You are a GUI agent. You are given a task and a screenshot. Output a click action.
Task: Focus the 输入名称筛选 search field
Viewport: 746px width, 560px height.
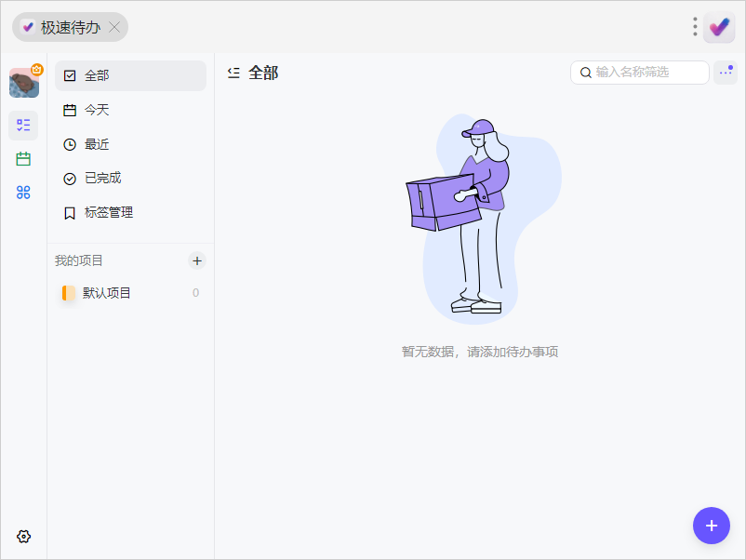click(x=639, y=73)
